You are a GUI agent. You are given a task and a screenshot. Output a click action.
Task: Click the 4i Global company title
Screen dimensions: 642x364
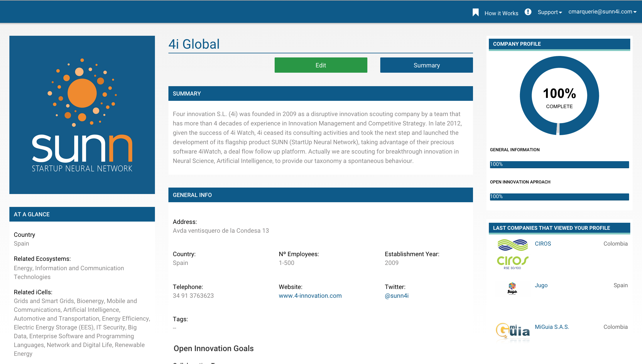(x=194, y=44)
